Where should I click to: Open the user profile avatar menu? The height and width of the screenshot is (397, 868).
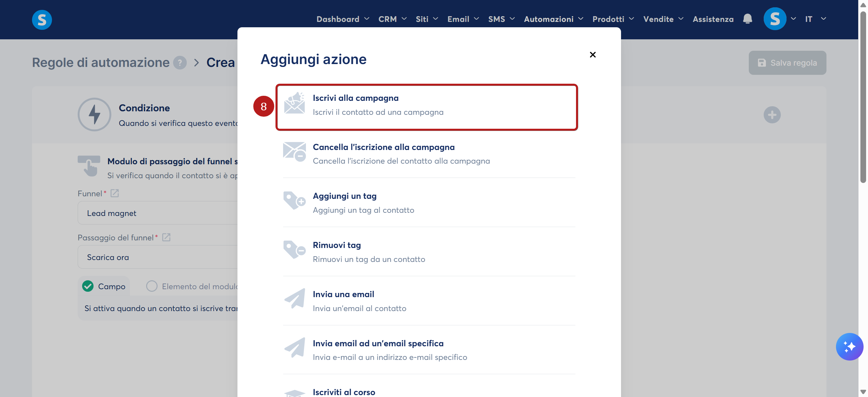tap(775, 19)
